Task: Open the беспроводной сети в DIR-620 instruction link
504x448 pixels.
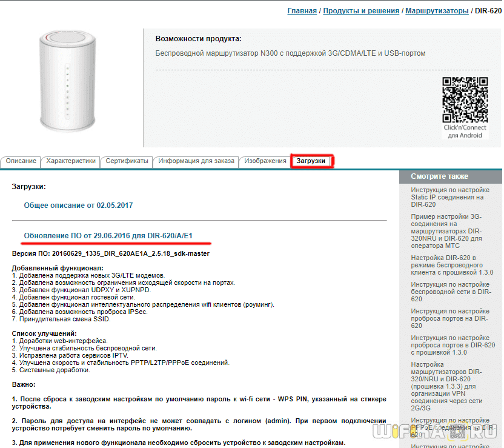Action: [x=451, y=292]
